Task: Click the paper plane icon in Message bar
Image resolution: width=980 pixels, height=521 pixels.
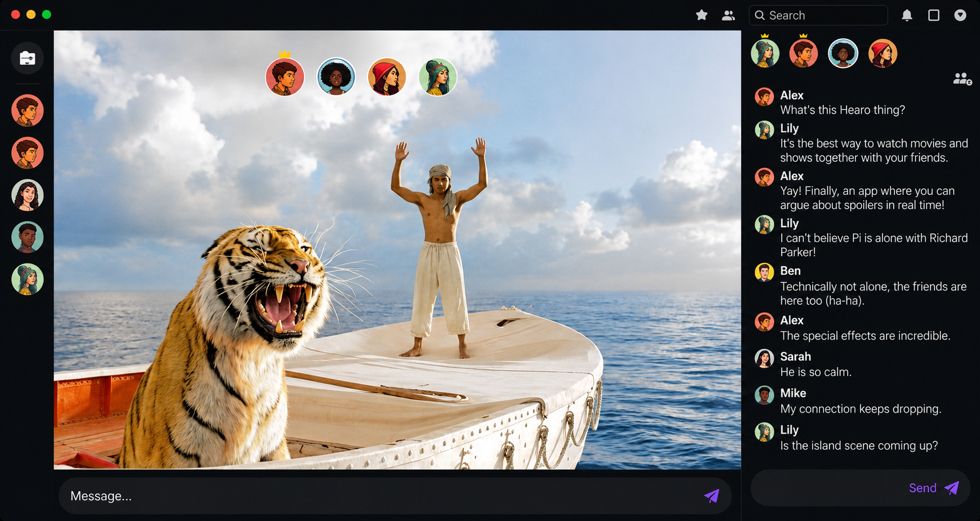Action: coord(712,496)
